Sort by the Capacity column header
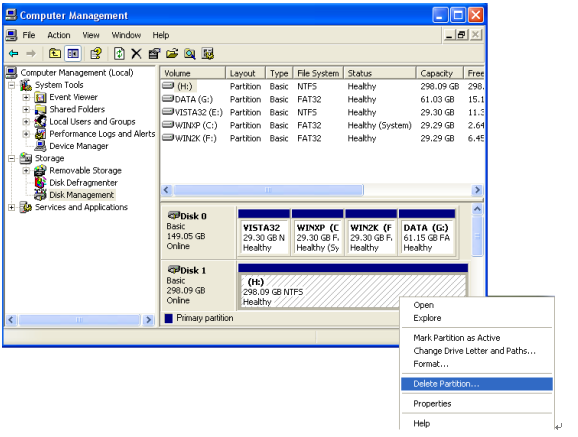Screen dimensions: 578x437 click(x=439, y=73)
